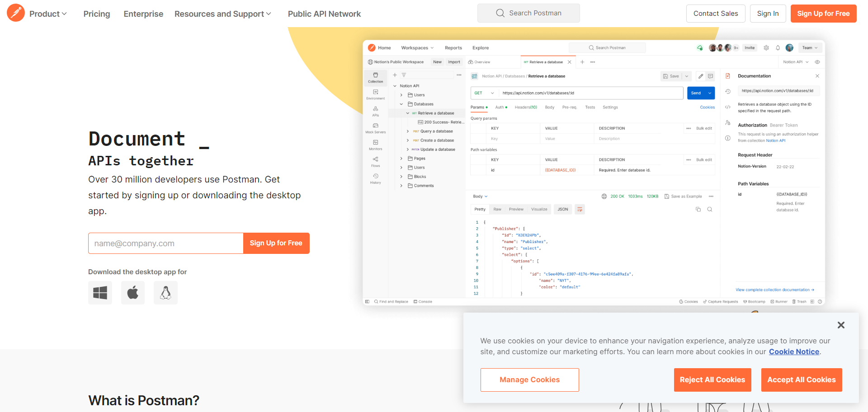Image resolution: width=868 pixels, height=412 pixels.
Task: Expand the Pages folder in the collection tree
Action: tap(401, 159)
